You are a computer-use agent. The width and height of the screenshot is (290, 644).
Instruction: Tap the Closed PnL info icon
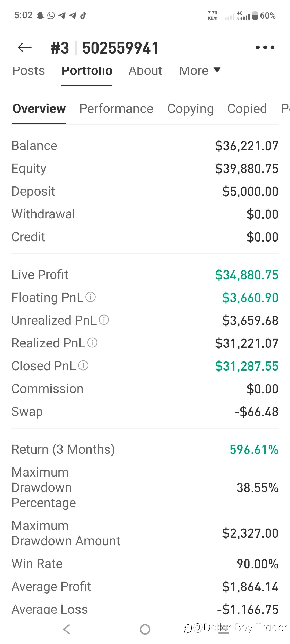[x=83, y=365]
